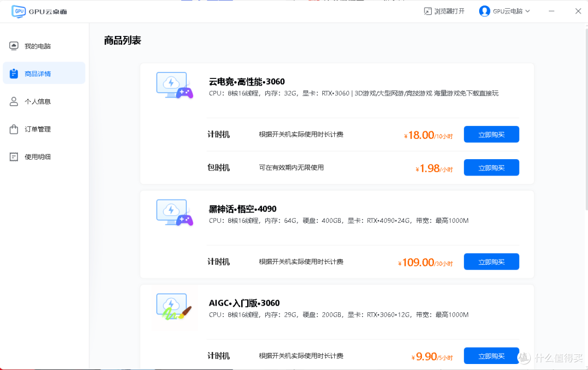Click the 我的电脑 monitor icon in sidebar
Screen dimensions: 588x370
pos(14,46)
